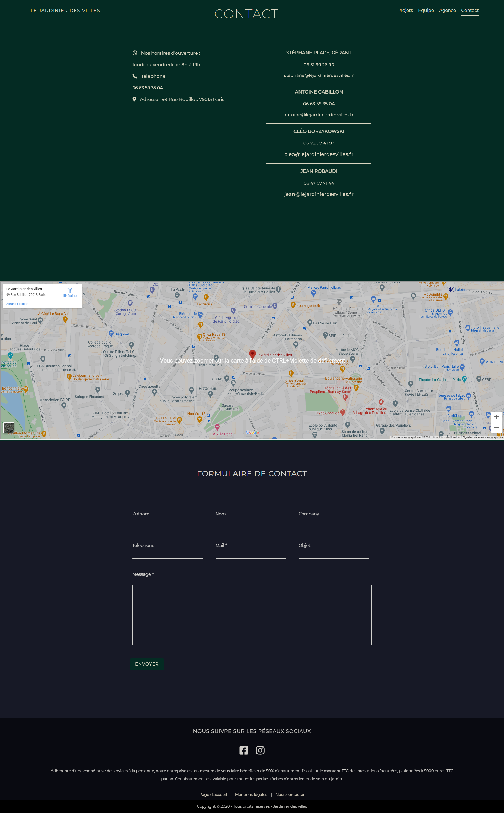Click the Boulangerie Brun restaurant marker

(293, 304)
